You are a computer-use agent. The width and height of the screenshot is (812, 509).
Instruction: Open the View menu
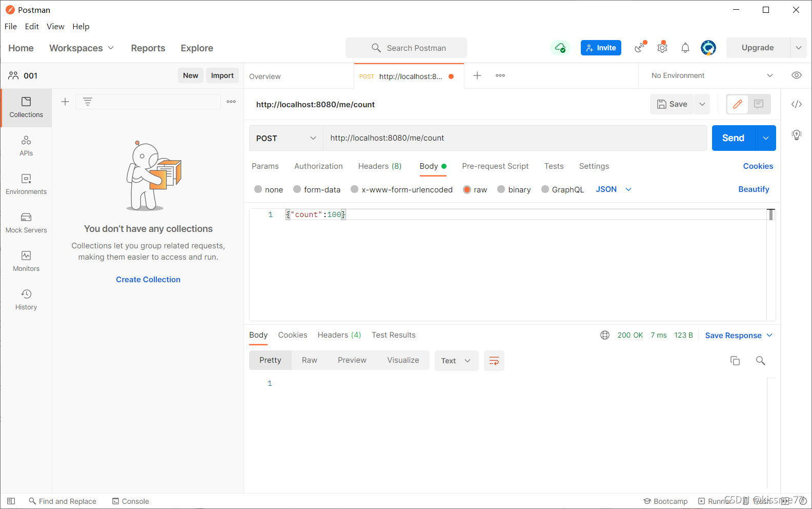[x=55, y=26]
